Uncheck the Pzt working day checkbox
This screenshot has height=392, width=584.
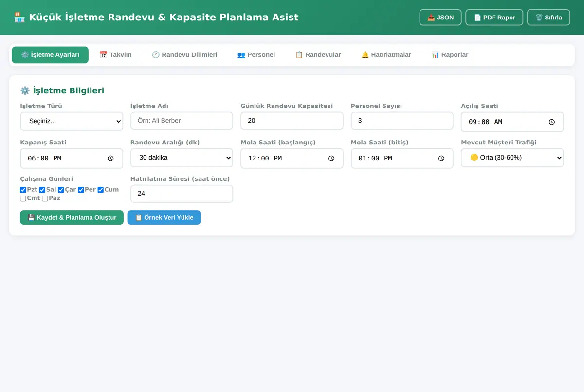tap(23, 190)
